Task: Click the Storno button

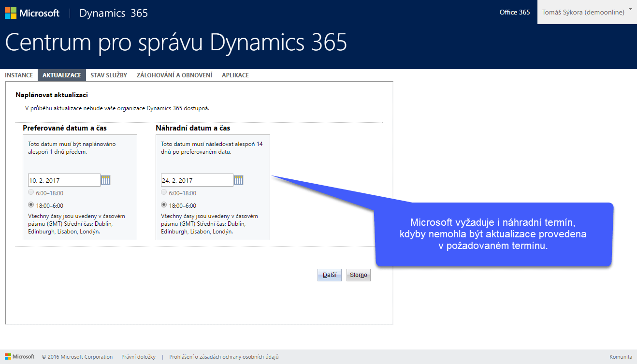Action: tap(359, 275)
